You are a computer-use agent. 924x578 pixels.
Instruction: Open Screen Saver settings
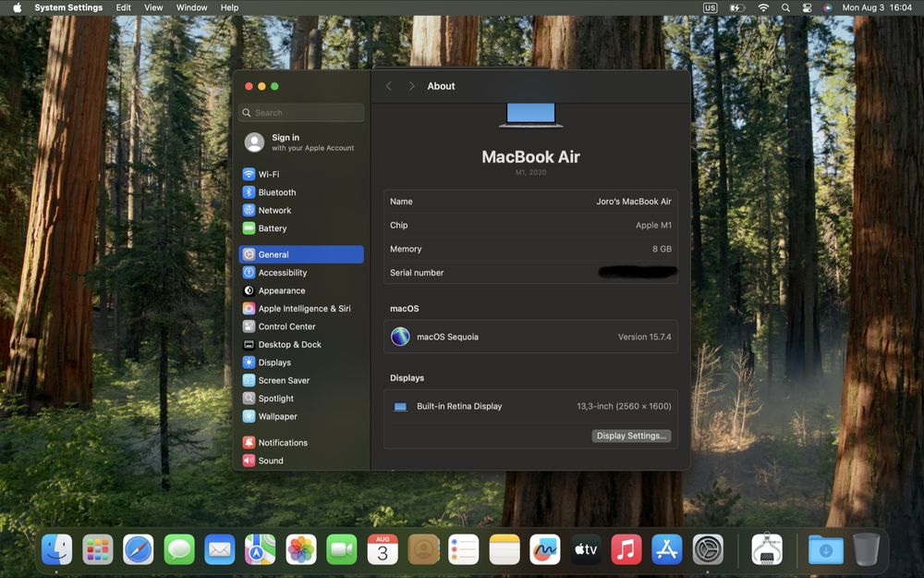click(x=301, y=380)
